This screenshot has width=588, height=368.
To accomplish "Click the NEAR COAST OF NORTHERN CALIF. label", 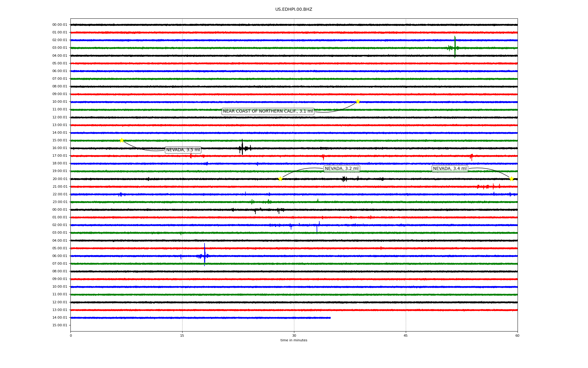I will (268, 111).
